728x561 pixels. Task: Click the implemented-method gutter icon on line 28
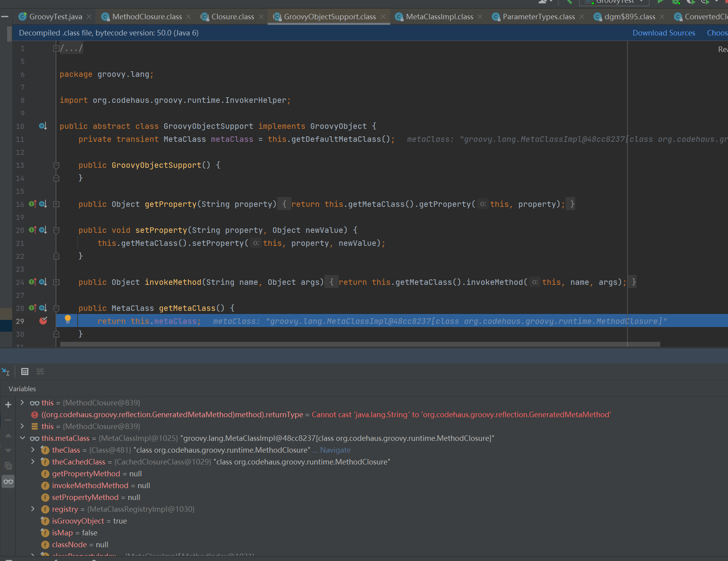point(43,308)
